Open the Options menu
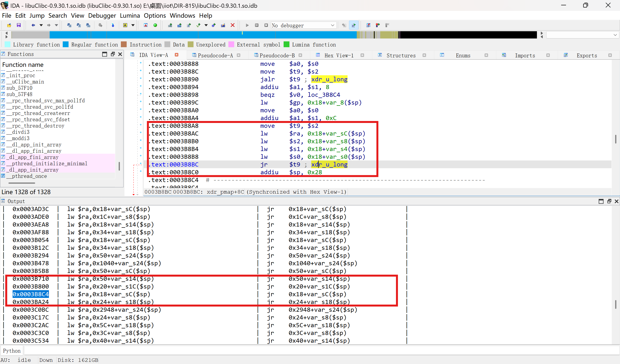 (x=155, y=15)
